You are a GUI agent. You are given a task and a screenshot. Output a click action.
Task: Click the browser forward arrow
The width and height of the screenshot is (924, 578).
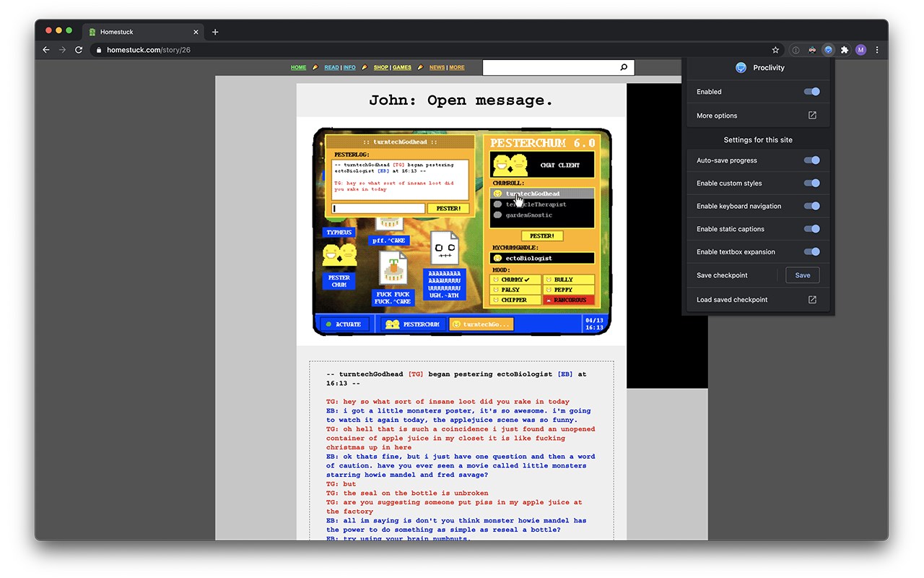[x=62, y=50]
